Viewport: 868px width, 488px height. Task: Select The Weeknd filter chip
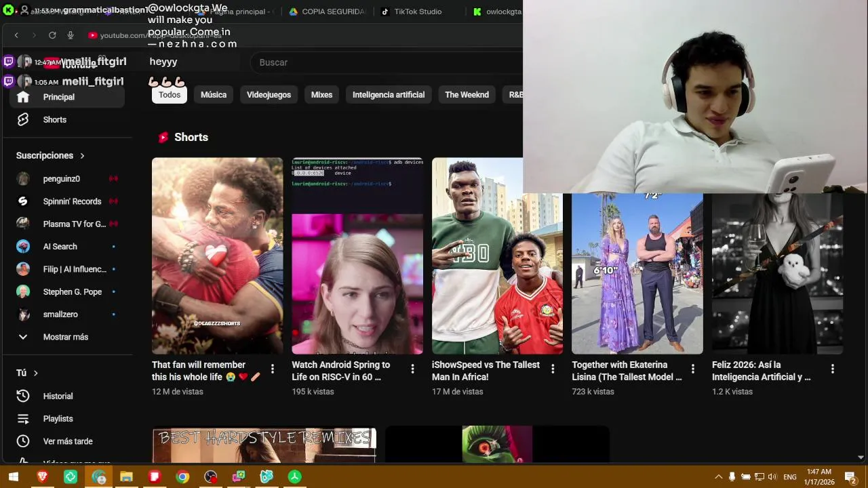click(x=467, y=95)
